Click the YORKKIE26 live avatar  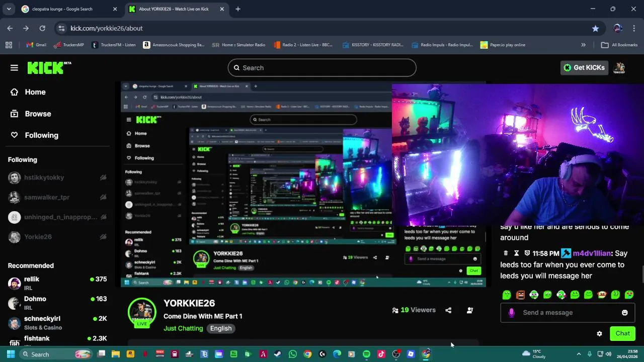[x=142, y=312]
